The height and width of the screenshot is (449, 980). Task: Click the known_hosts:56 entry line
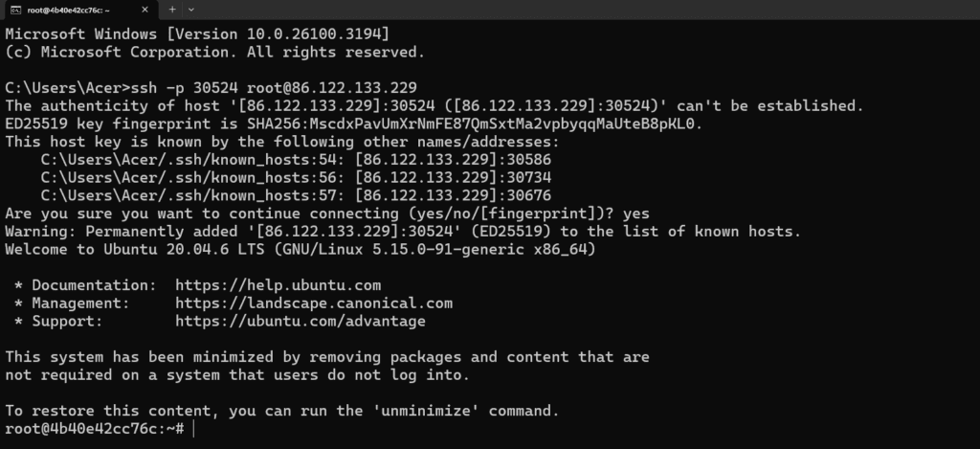pyautogui.click(x=296, y=178)
